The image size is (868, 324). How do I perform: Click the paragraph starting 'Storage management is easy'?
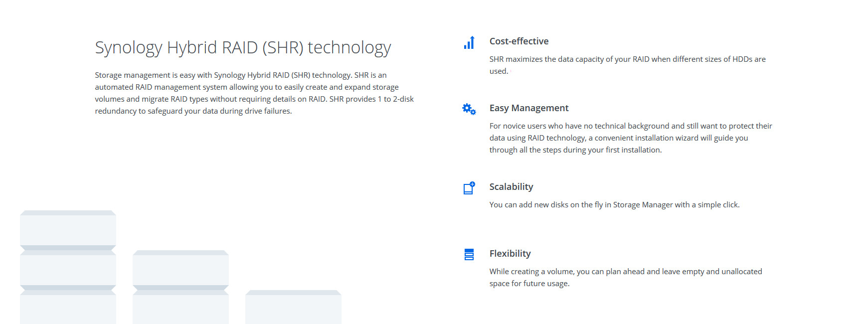coord(254,93)
